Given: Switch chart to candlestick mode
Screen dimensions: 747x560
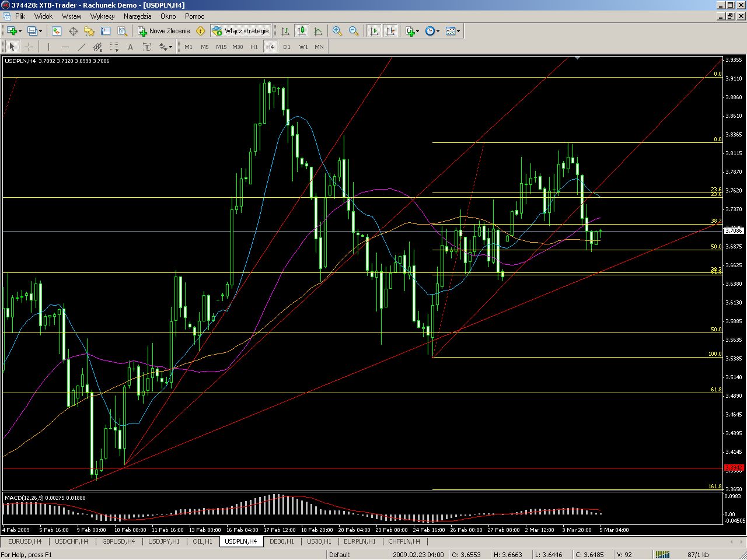Looking at the screenshot, I should [302, 31].
